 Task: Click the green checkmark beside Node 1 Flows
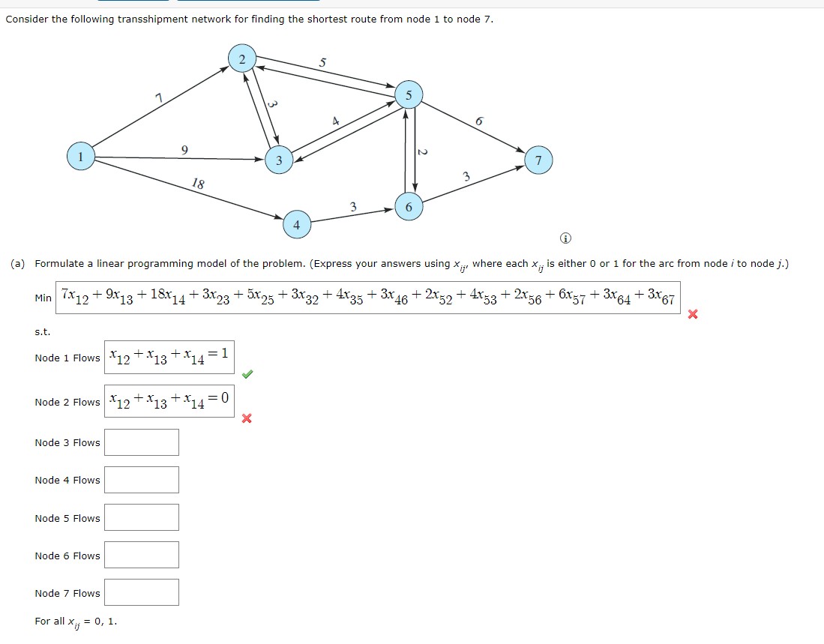pos(247,375)
